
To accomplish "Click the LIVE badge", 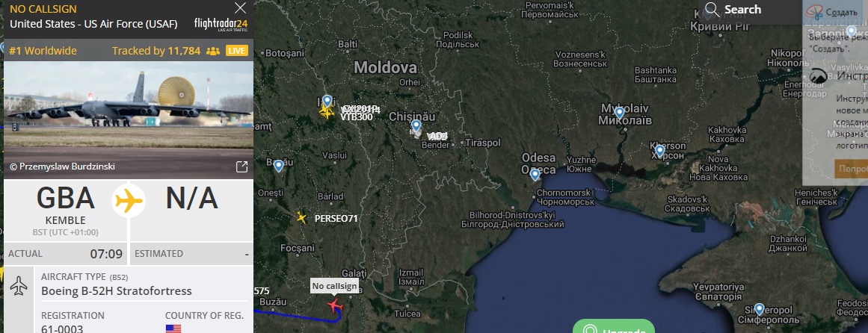I will pos(236,51).
